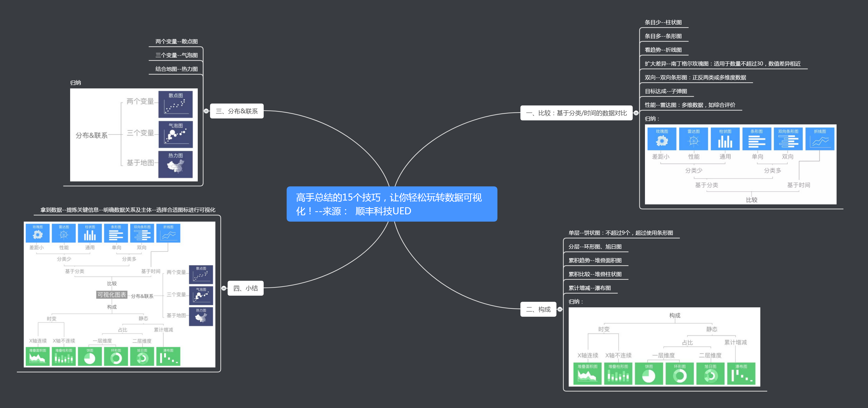Collapse the 三、分布&联系 branch toggle
The height and width of the screenshot is (408, 868).
point(206,111)
